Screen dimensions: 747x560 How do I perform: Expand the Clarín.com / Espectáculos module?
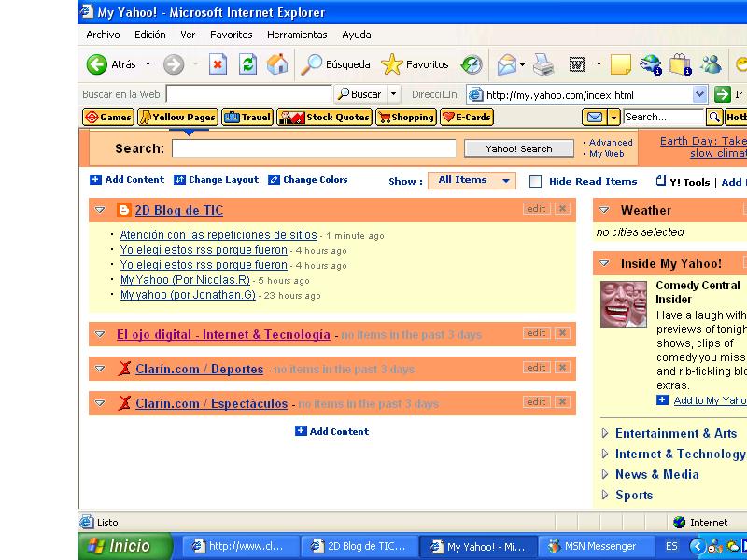point(100,403)
